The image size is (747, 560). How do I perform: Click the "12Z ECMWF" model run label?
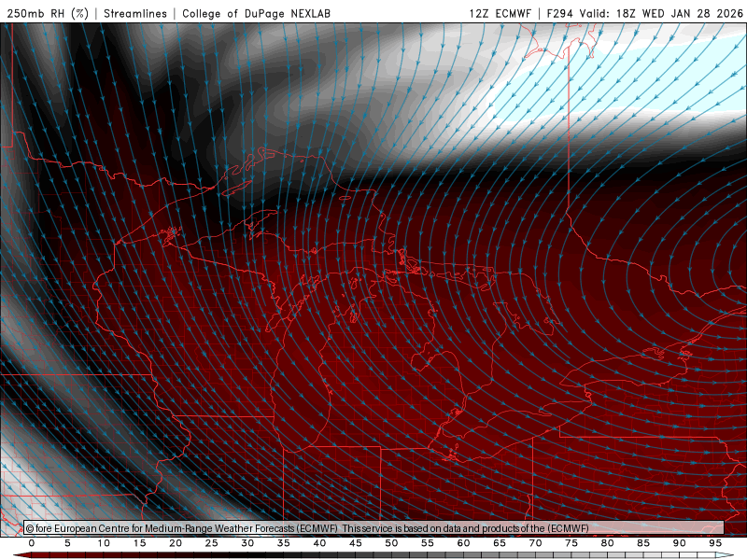(x=500, y=13)
